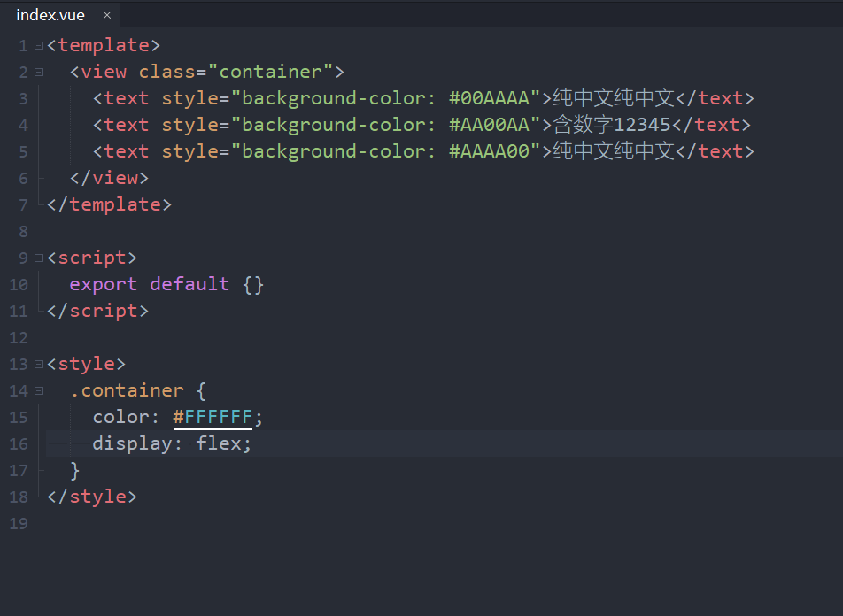Screen dimensions: 843x616
Task: Click the #FFFFFF color value
Action: [x=213, y=417]
